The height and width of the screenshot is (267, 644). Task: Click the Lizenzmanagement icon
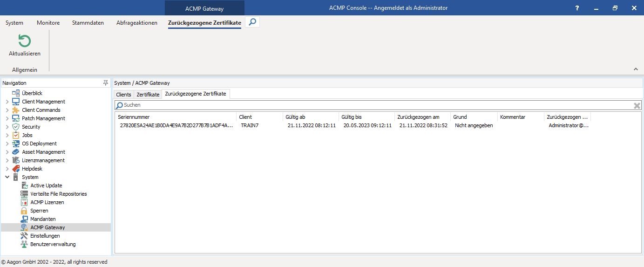[16, 160]
